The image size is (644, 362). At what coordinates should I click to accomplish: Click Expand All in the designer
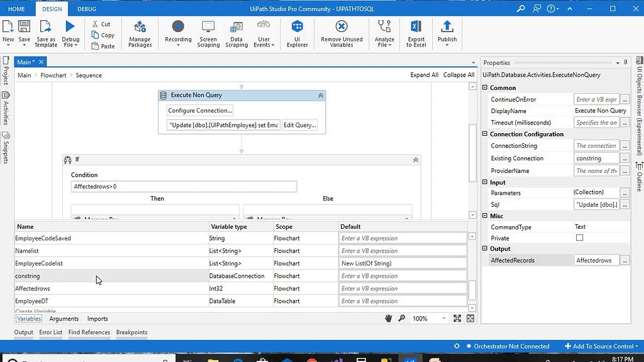425,74
